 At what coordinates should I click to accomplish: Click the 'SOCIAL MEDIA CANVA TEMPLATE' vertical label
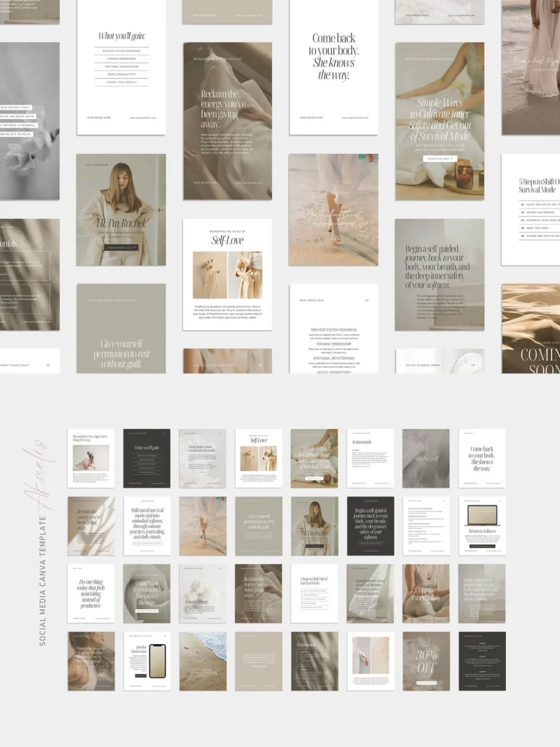43,581
